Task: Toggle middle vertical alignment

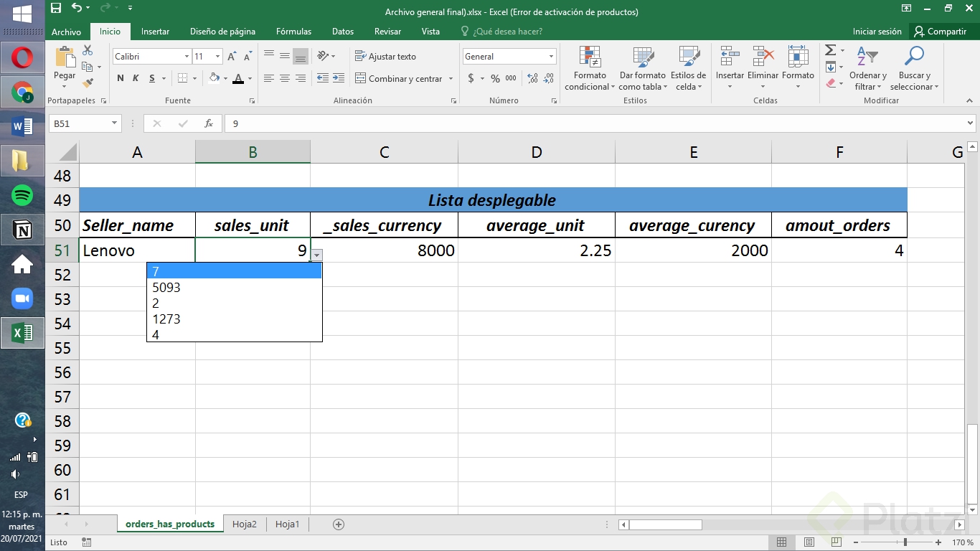Action: click(x=285, y=56)
